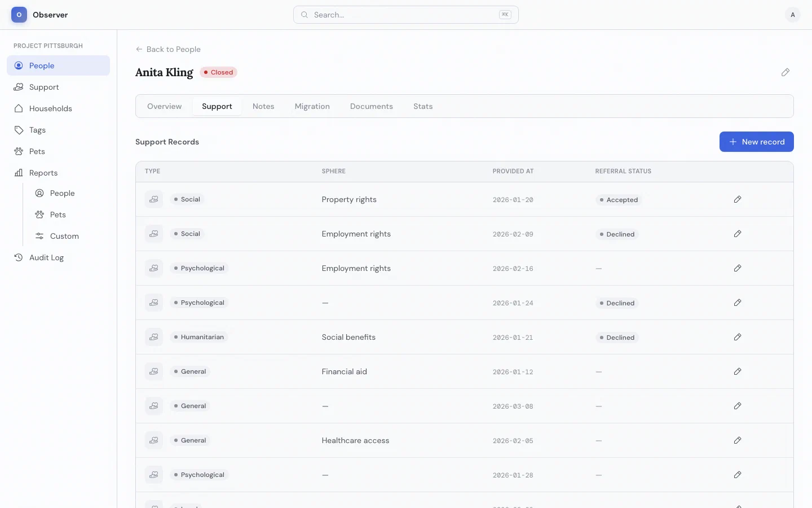Click the Healthcare access sphere cell
Image resolution: width=812 pixels, height=508 pixels.
point(355,440)
